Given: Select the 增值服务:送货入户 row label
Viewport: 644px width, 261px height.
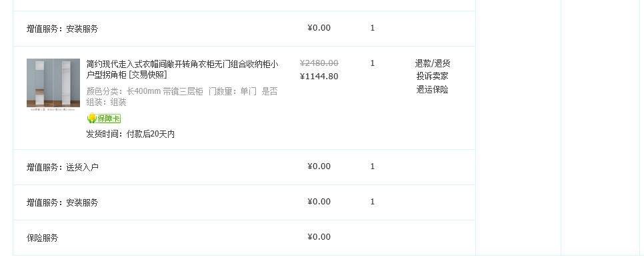Looking at the screenshot, I should 63,167.
